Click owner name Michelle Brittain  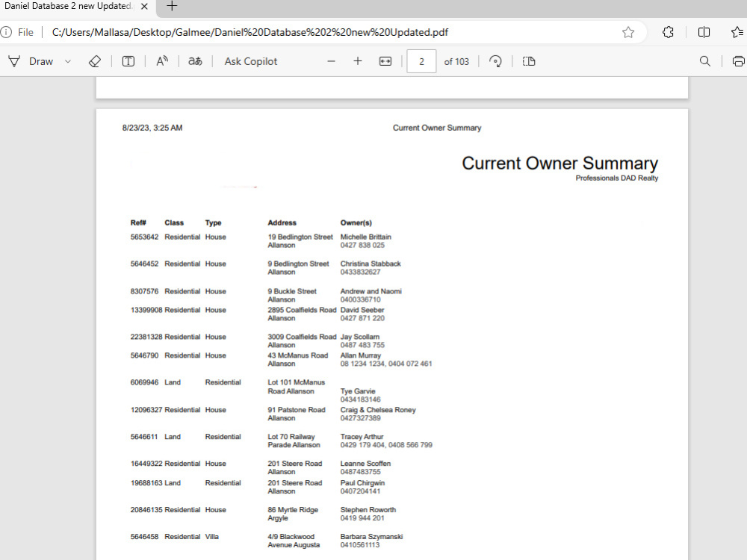coord(365,237)
